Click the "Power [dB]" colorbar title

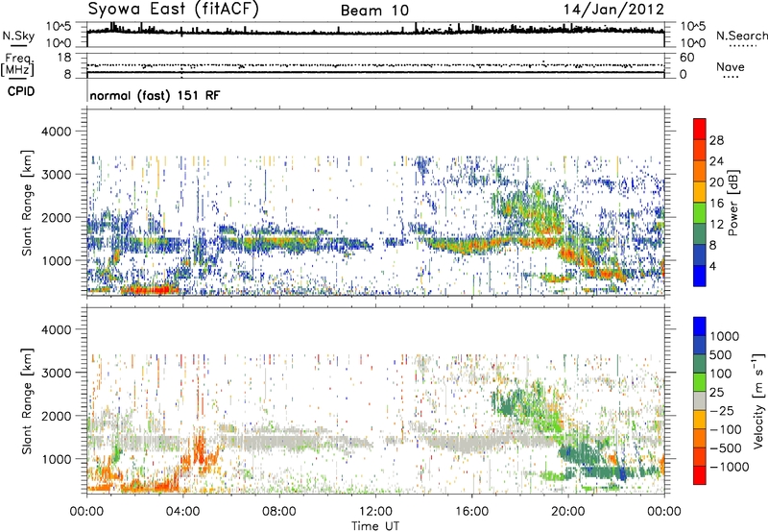click(x=732, y=203)
